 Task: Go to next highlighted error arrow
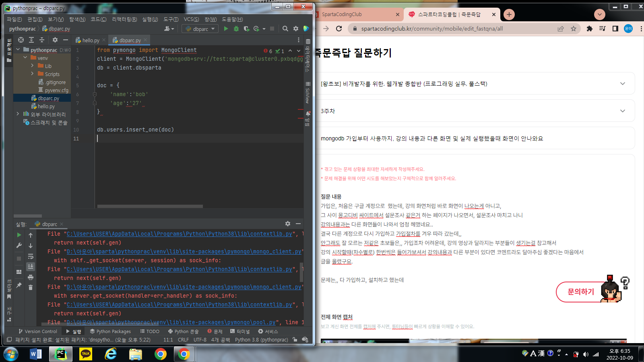[x=299, y=51]
